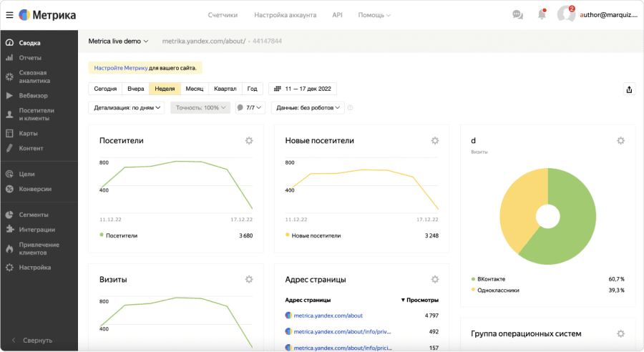Click the hamburger menu icon

point(9,15)
